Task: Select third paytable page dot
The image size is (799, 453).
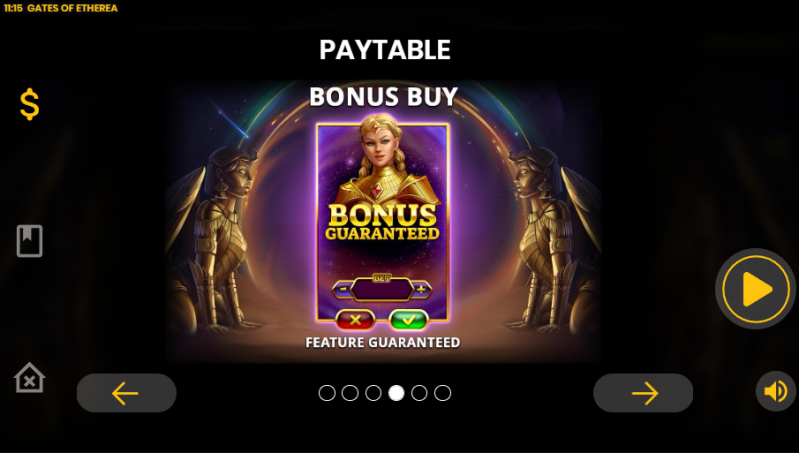Action: tap(373, 393)
